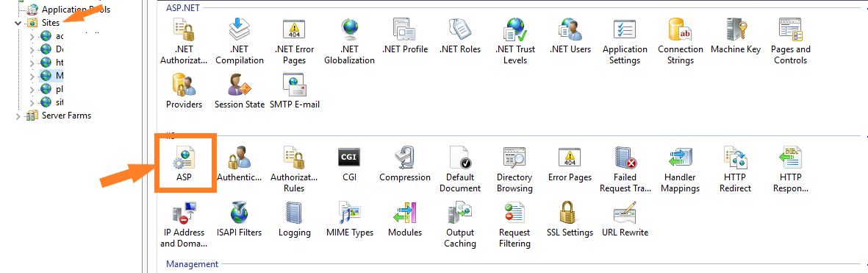Open the Directory Browsing icon
This screenshot has height=273, width=868.
[514, 157]
